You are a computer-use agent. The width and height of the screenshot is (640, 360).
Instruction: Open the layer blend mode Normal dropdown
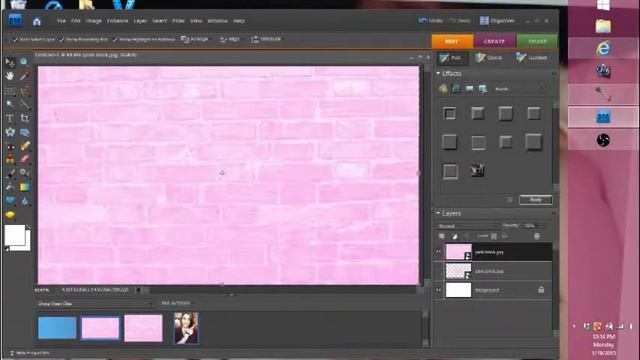[x=468, y=226]
